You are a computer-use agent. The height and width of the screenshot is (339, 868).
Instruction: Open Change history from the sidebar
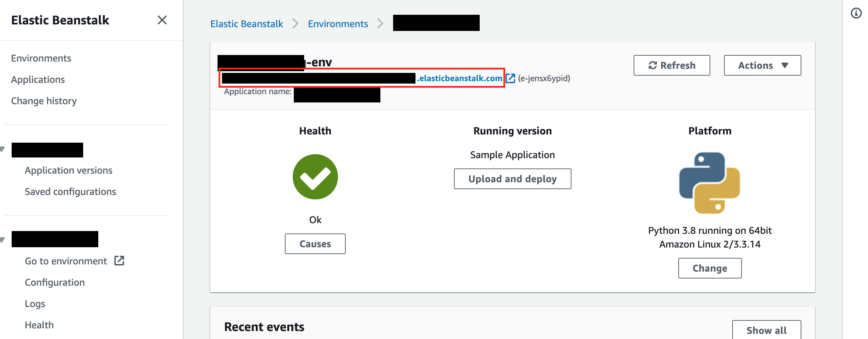coord(44,100)
